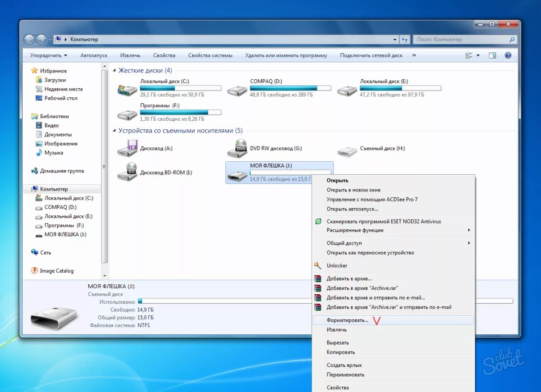Click the Использовано bar in details pane
Image resolution: width=541 pixels, height=392 pixels.
pos(325,301)
